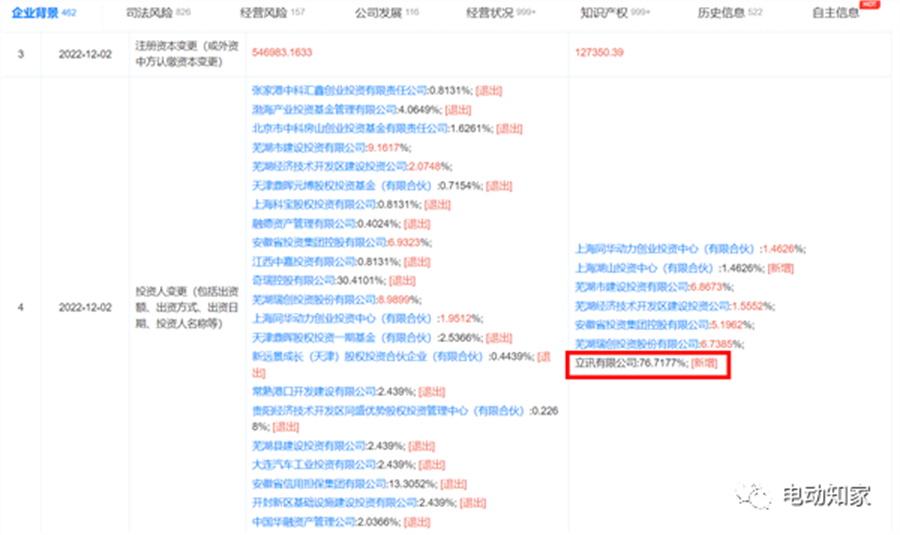Click 退出 tag beside 奇瑞控股有限公司

(402, 281)
